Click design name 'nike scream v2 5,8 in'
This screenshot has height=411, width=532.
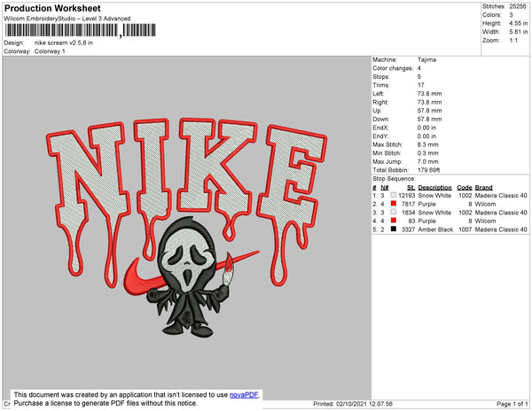pos(64,43)
